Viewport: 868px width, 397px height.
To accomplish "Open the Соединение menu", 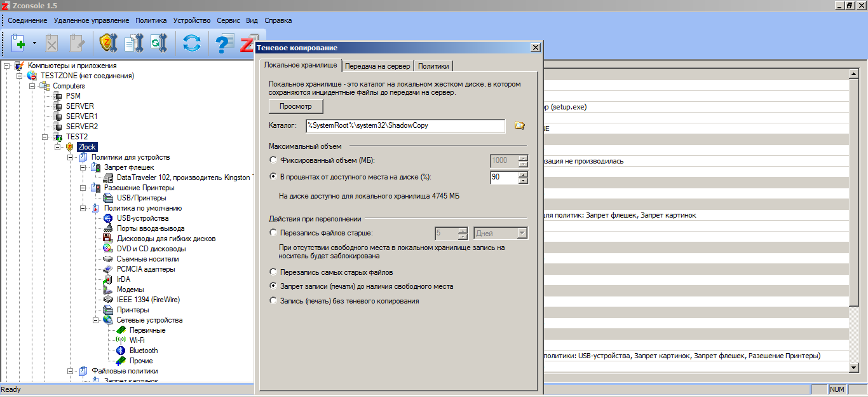I will pos(27,20).
